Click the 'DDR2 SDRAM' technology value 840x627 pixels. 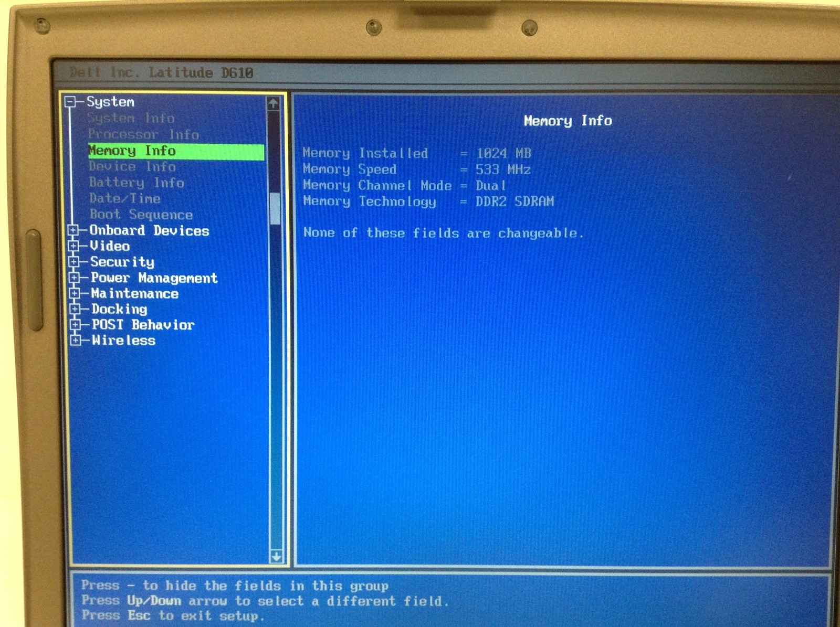click(x=514, y=201)
